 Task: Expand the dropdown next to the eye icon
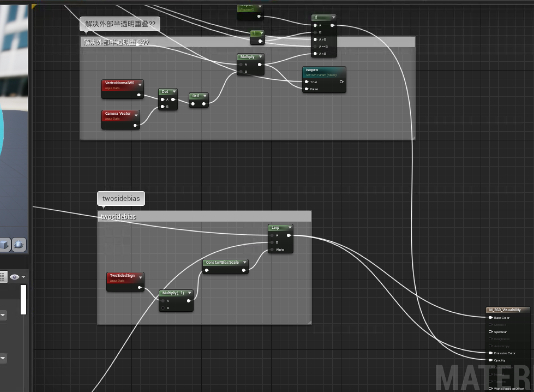coord(23,277)
